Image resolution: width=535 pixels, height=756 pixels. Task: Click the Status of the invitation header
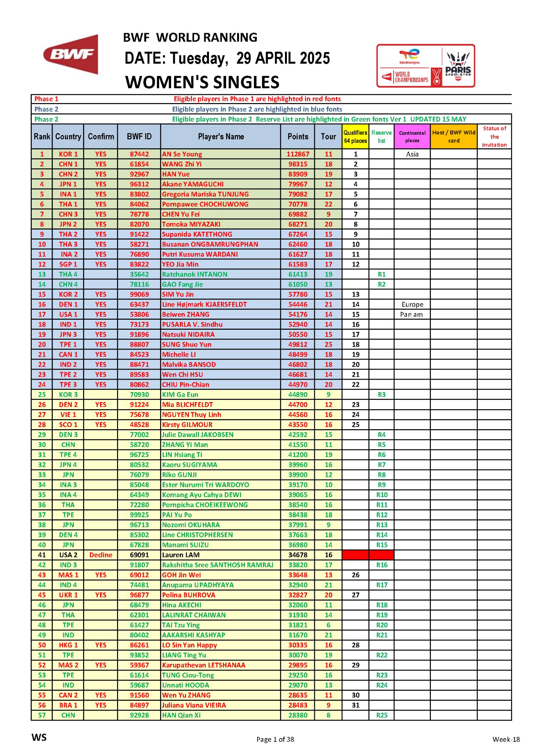pyautogui.click(x=494, y=137)
